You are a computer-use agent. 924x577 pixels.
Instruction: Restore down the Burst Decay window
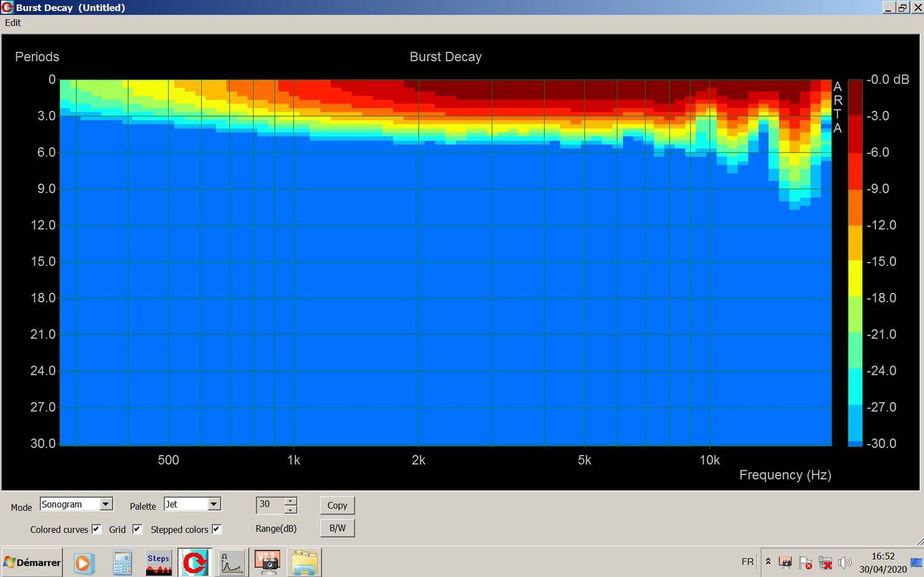pos(903,8)
